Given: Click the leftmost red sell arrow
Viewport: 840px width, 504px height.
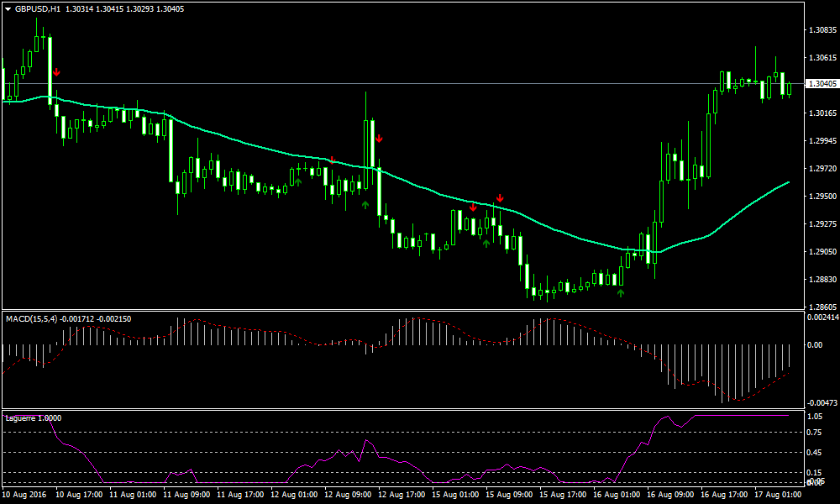Looking at the screenshot, I should pyautogui.click(x=55, y=73).
